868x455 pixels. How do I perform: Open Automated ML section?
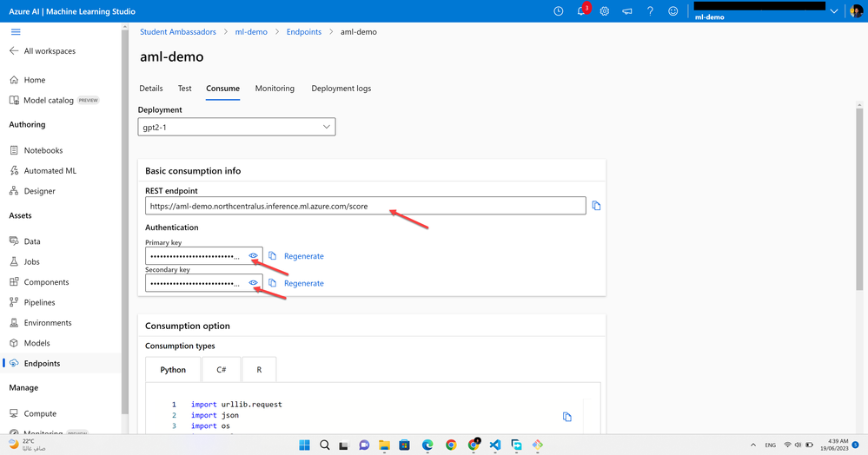[x=43, y=170]
